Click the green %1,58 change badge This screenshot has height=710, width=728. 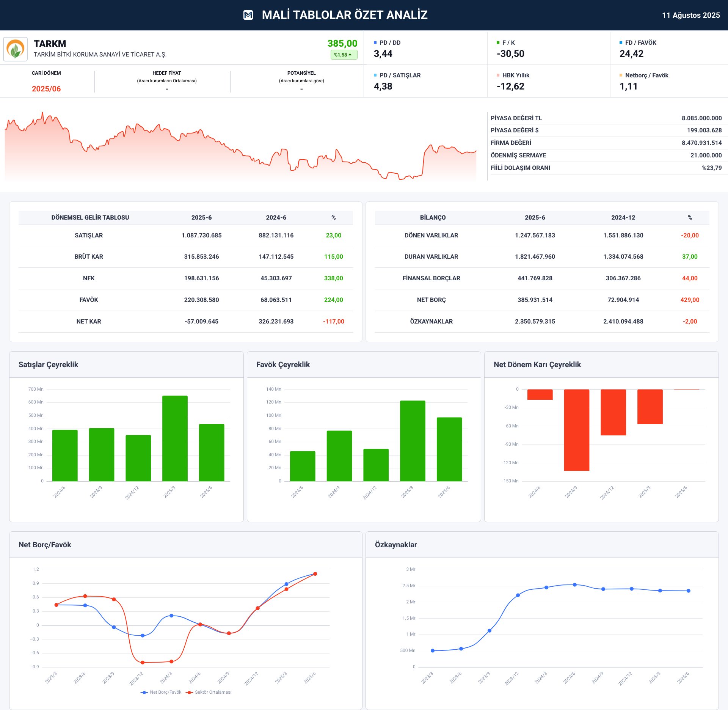click(x=343, y=55)
